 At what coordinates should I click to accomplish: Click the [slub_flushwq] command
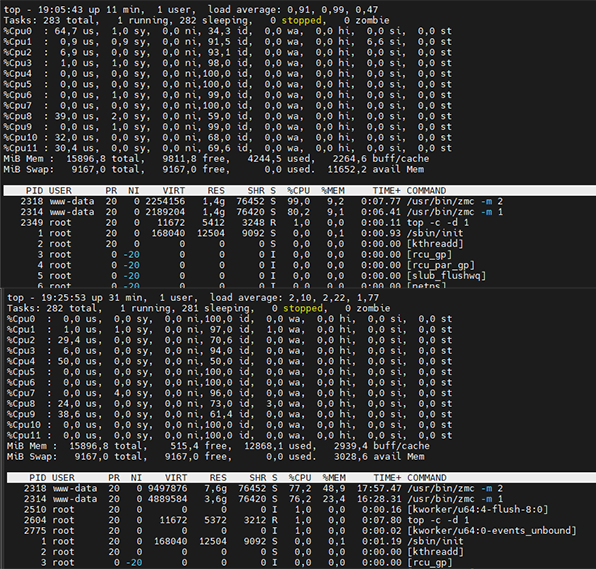tap(446, 276)
